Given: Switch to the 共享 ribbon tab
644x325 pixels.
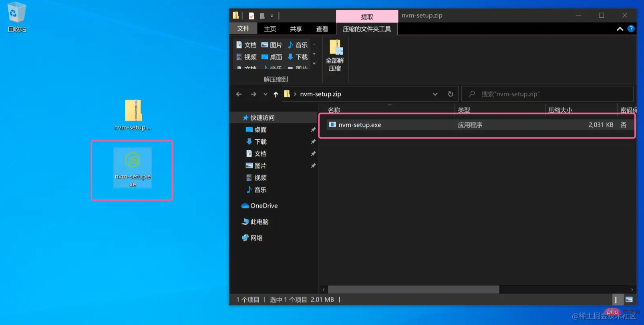Looking at the screenshot, I should point(296,29).
